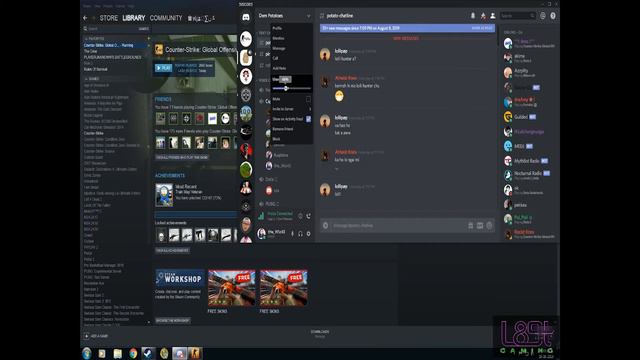This screenshot has width=640, height=360.
Task: Open GIF picker icon in message box
Action: tap(480, 225)
